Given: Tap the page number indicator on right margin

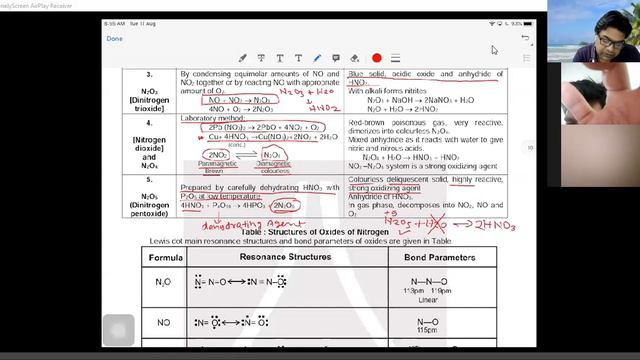Looking at the screenshot, I should tap(530, 148).
